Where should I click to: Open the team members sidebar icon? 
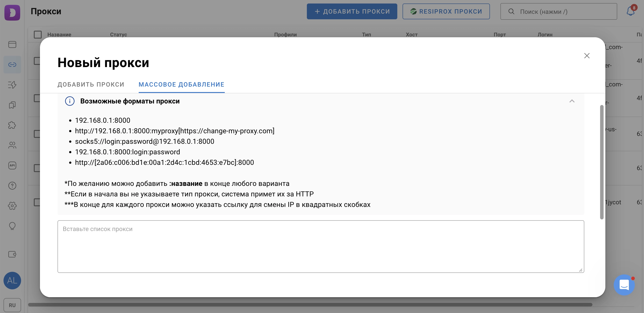12,145
